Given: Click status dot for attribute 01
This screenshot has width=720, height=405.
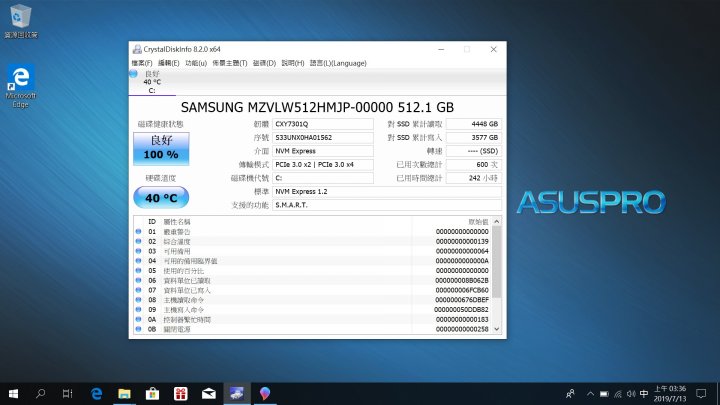Looking at the screenshot, I should tap(138, 231).
